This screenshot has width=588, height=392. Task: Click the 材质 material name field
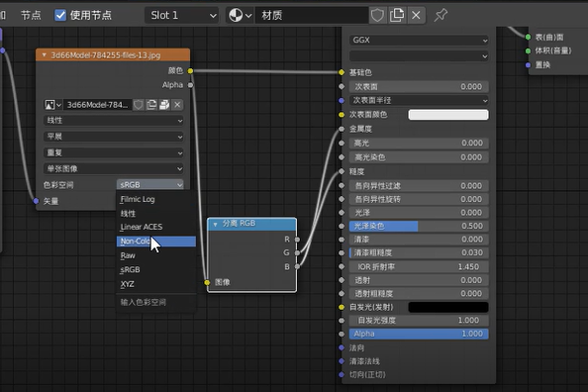312,16
